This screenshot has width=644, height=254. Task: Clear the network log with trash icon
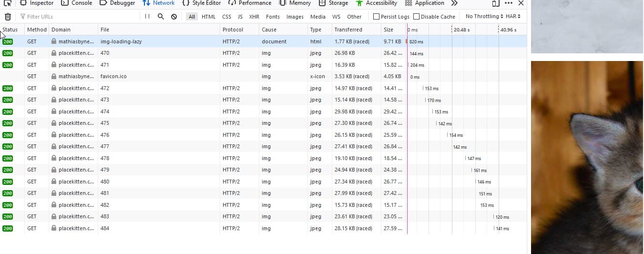tap(8, 17)
